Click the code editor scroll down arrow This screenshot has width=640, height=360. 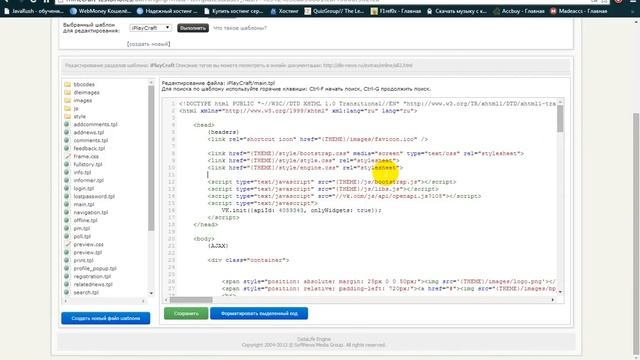560,292
